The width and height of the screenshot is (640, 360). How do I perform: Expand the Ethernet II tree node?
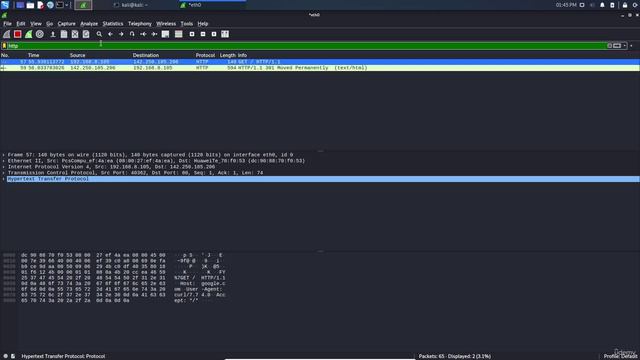coord(4,161)
